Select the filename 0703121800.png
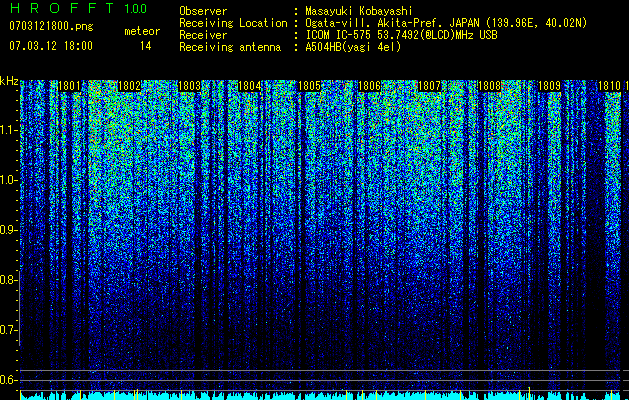The height and width of the screenshot is (400, 629). [x=51, y=27]
